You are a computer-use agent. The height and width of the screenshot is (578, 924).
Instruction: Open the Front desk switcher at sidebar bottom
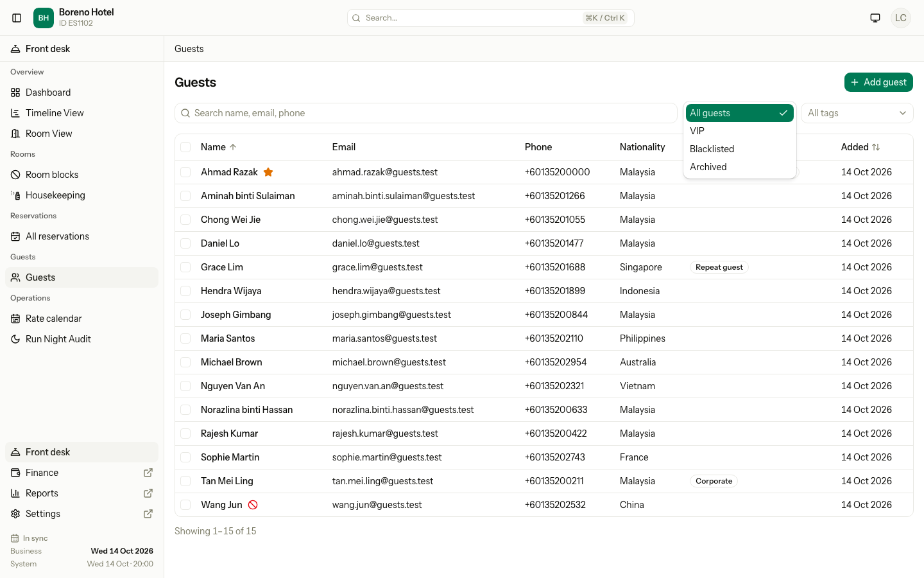[x=81, y=452]
